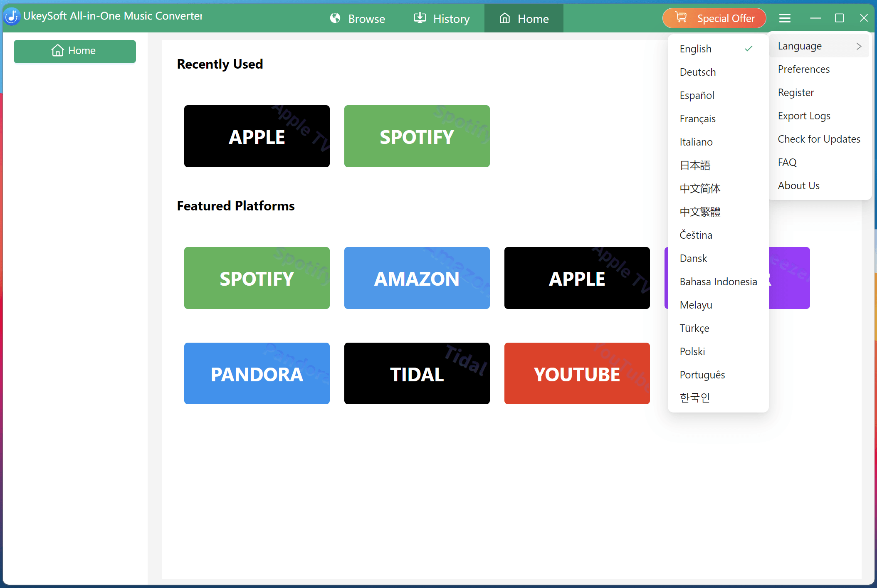Open Preferences from the menu
Image resolution: width=877 pixels, height=588 pixels.
click(x=803, y=69)
